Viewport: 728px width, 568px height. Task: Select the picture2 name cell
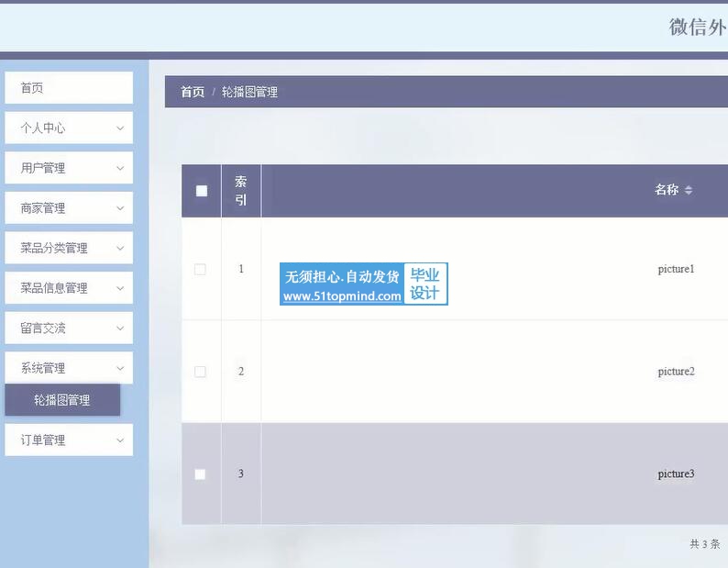point(676,371)
